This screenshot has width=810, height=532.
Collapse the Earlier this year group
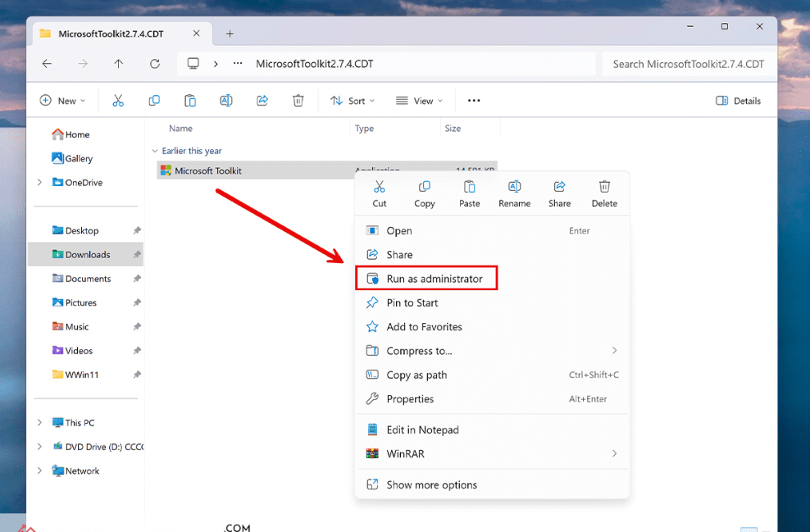point(155,151)
